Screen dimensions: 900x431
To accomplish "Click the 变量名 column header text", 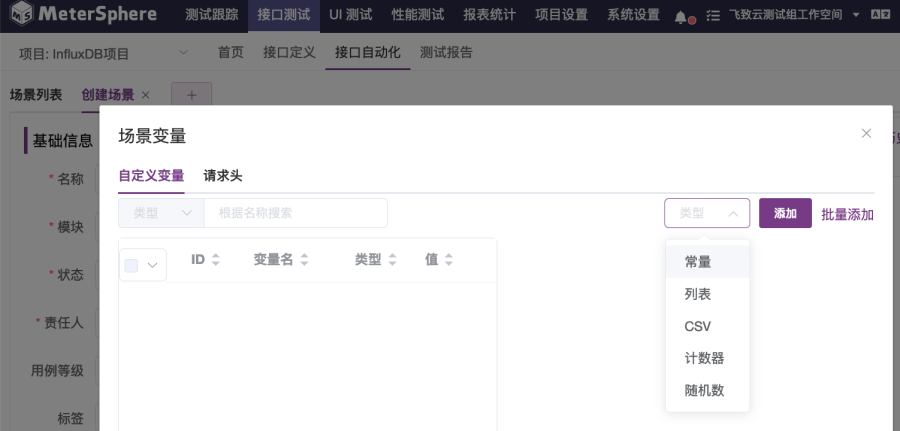I will [273, 260].
